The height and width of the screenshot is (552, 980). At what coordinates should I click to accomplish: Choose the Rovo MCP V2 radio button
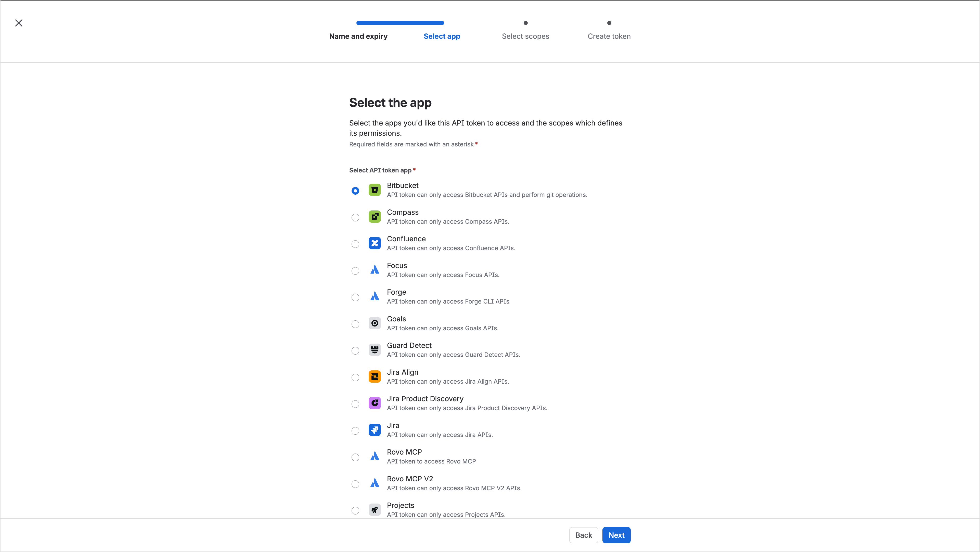click(355, 484)
